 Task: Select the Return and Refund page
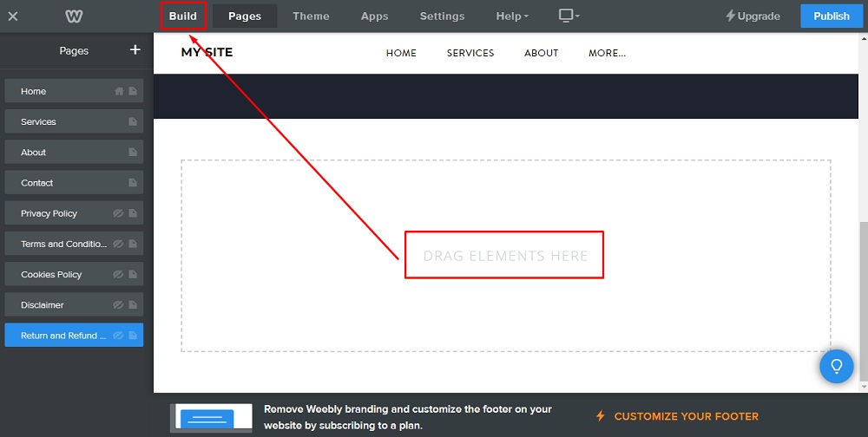(74, 336)
